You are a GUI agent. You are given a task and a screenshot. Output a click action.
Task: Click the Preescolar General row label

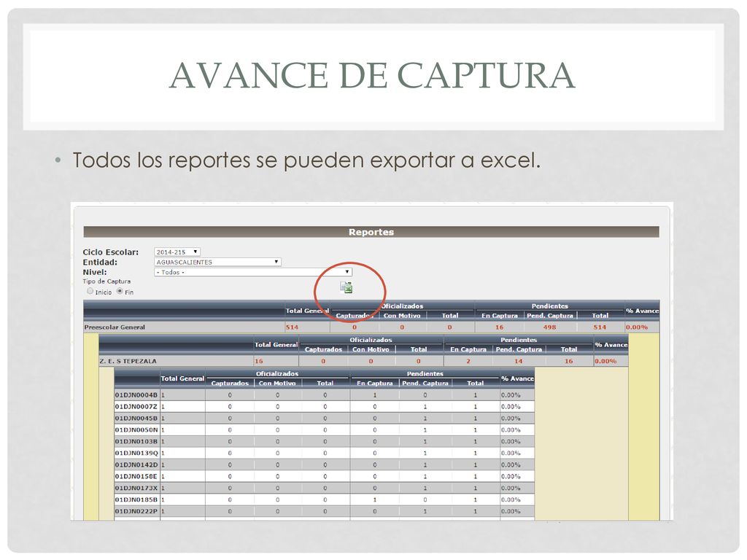point(115,327)
